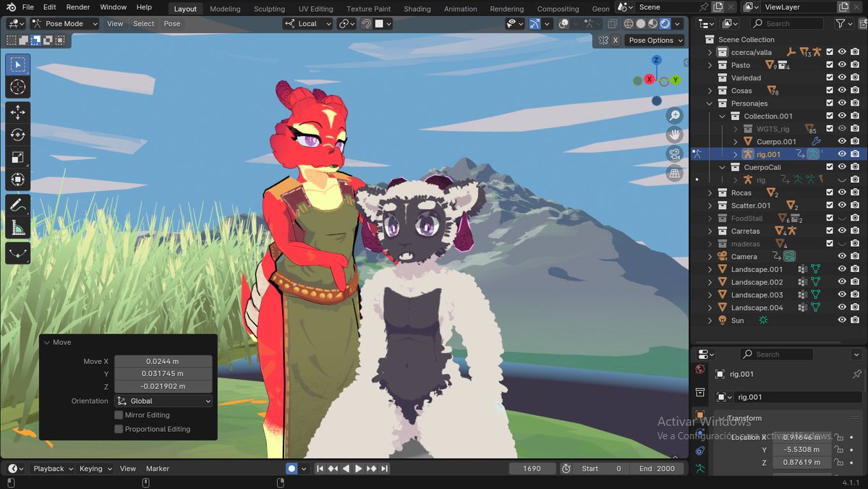
Task: Select the Rotate tool
Action: 18,135
